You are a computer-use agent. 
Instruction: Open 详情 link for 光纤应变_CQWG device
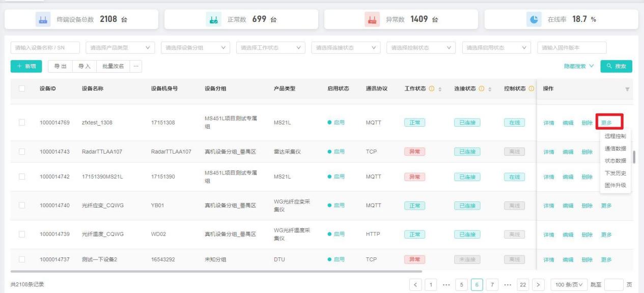(x=549, y=206)
